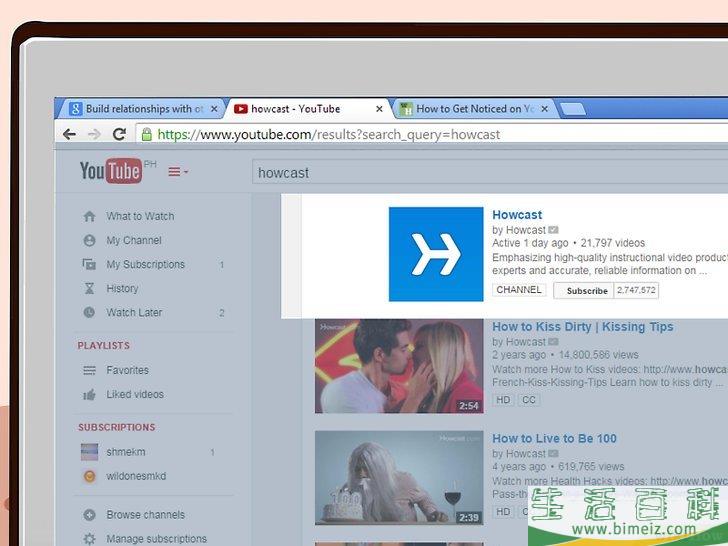This screenshot has height=546, width=728.
Task: Open History in sidebar
Action: [122, 289]
